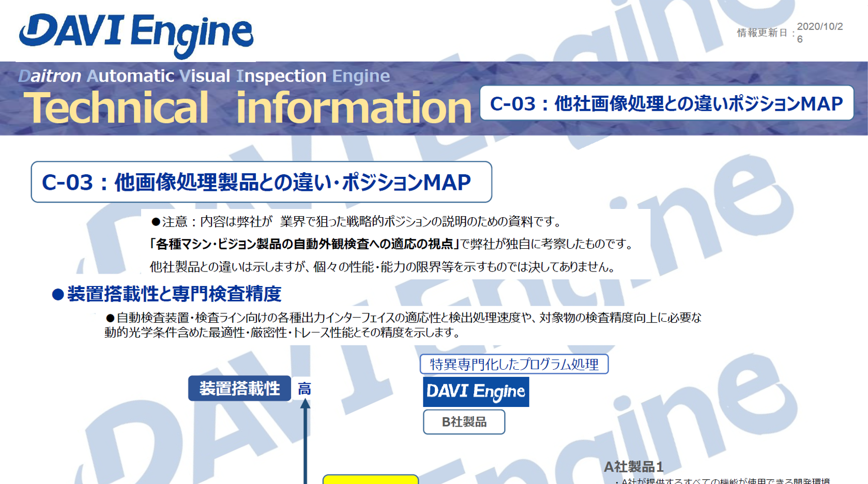The width and height of the screenshot is (868, 484).
Task: Click the 高 label beside the axis arrow
Action: coord(304,389)
